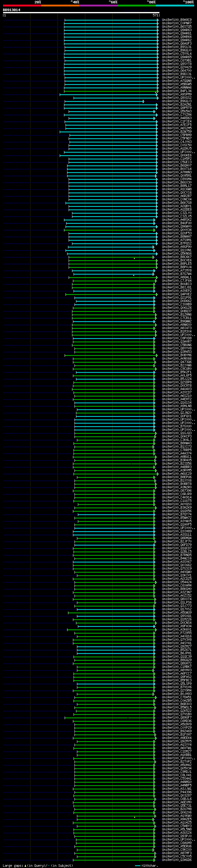Select hit UniRef100_B6STQ5

point(176,26)
